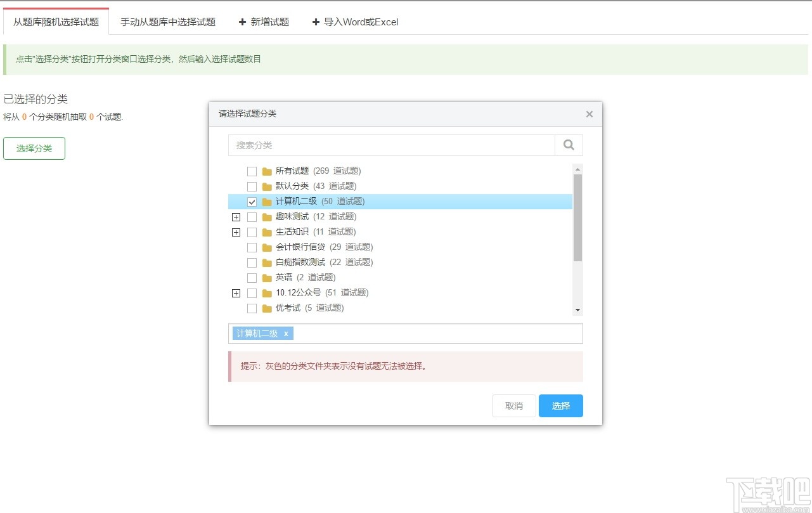Expand the 趣味测试 category tree
Viewport: 812px width, 513px height.
click(236, 216)
